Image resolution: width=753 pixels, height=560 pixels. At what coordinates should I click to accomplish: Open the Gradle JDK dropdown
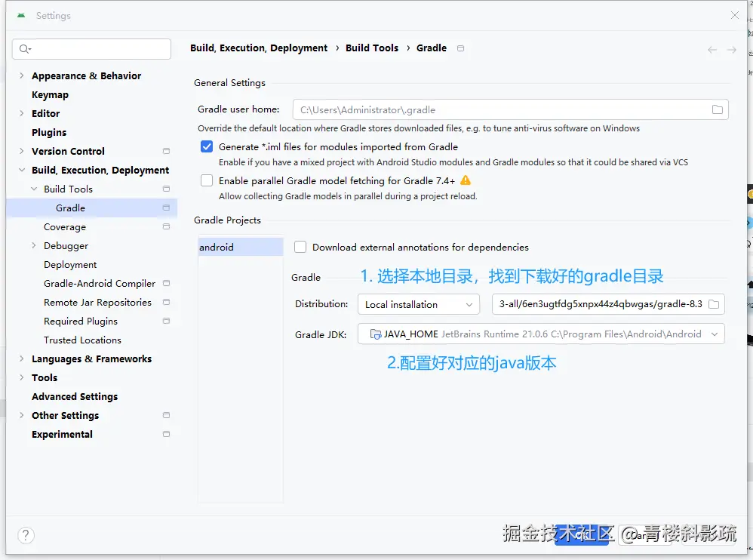(x=541, y=334)
